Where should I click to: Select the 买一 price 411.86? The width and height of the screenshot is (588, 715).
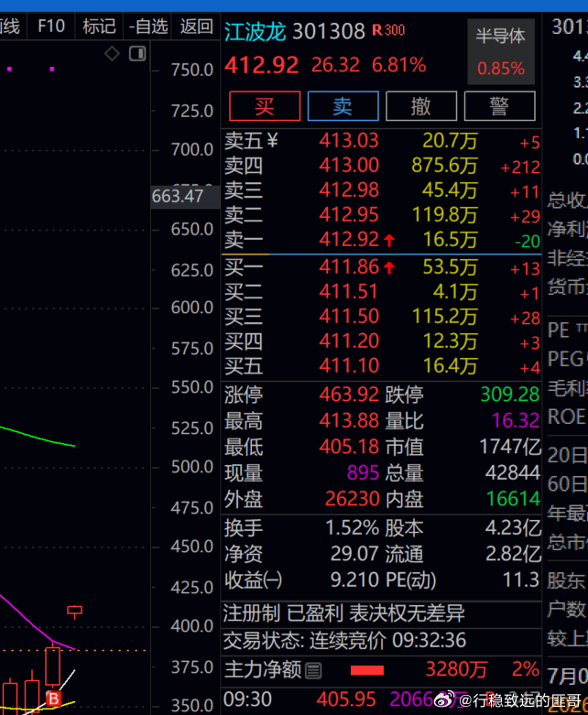pyautogui.click(x=349, y=266)
